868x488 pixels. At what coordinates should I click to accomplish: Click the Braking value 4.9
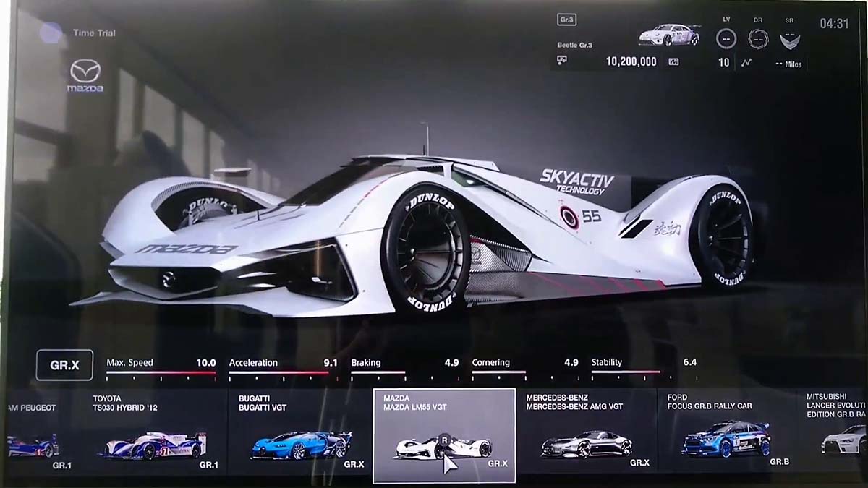pos(451,362)
